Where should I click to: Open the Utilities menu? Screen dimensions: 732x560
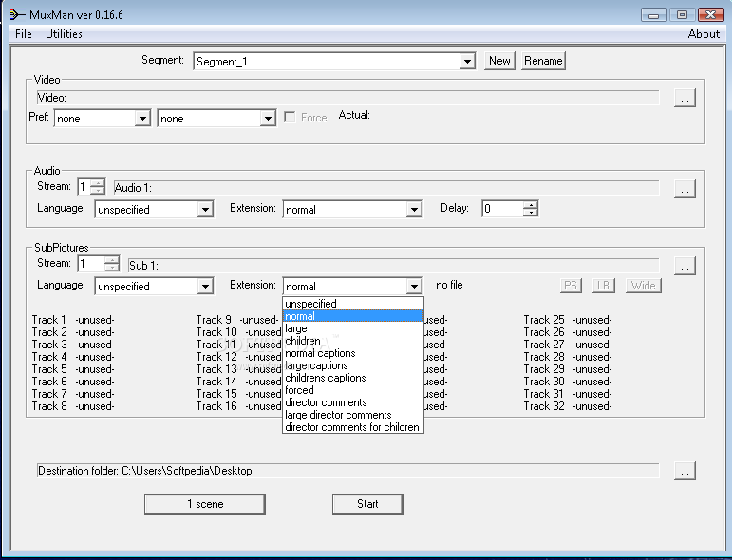(64, 34)
